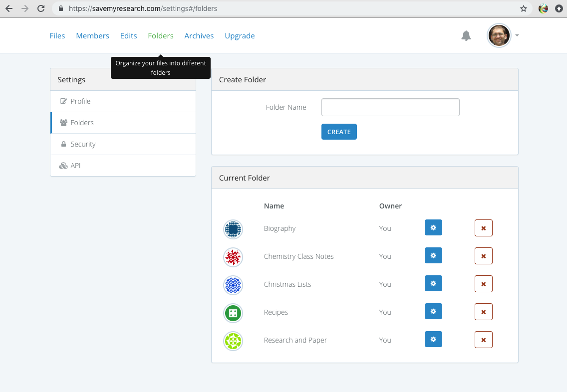Click the Name column header
The width and height of the screenshot is (567, 392).
point(274,206)
